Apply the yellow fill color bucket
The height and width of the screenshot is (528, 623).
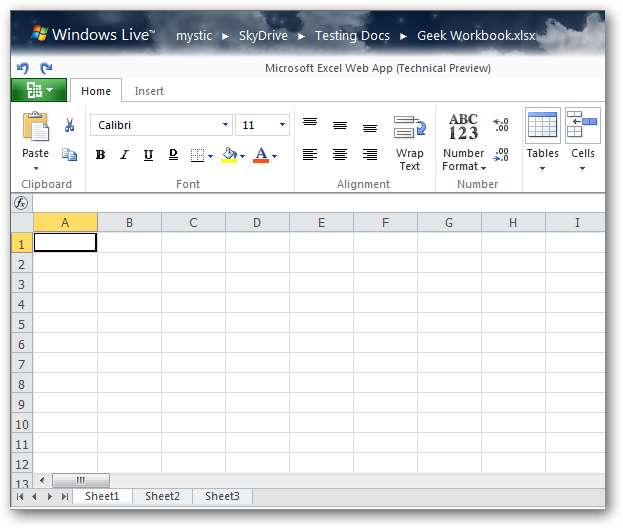pyautogui.click(x=229, y=155)
